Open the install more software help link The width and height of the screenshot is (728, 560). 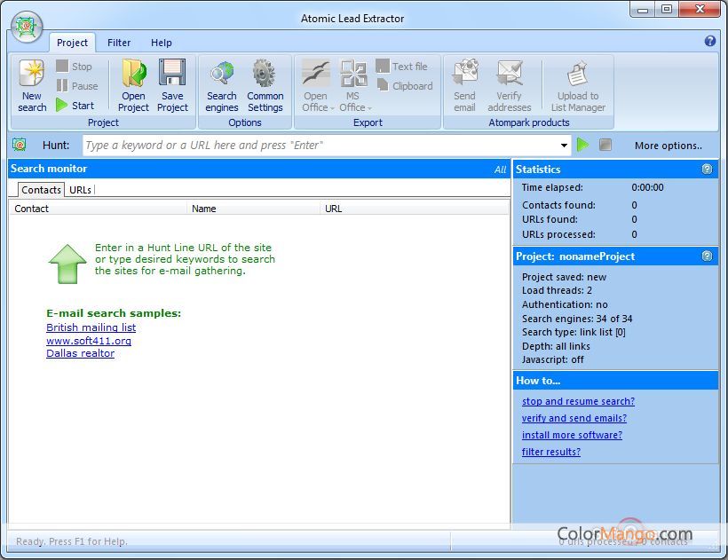click(572, 435)
